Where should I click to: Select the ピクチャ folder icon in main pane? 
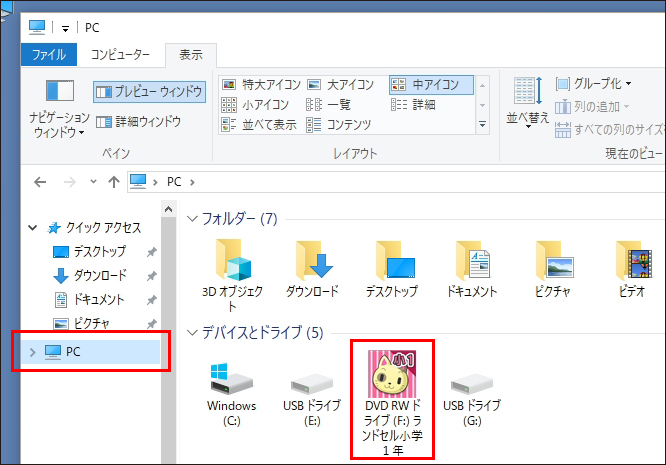pos(552,269)
